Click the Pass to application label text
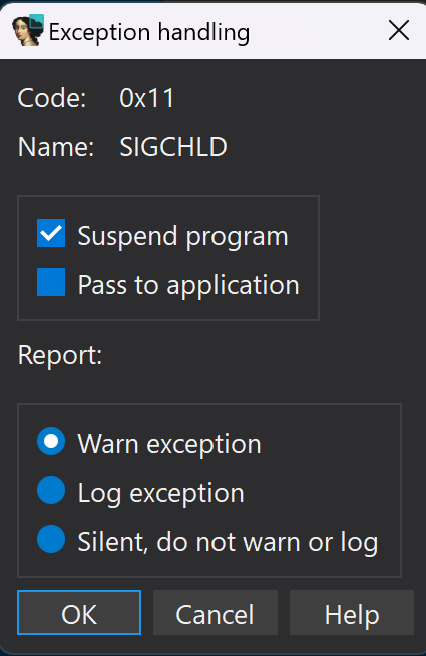Viewport: 426px width, 656px height. [x=189, y=285]
